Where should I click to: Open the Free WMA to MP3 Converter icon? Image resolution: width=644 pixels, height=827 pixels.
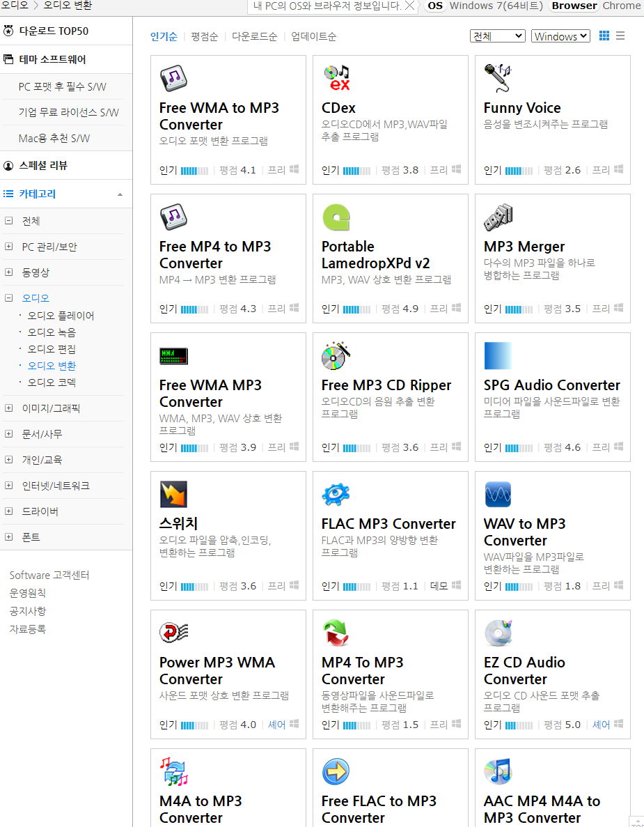[x=173, y=78]
